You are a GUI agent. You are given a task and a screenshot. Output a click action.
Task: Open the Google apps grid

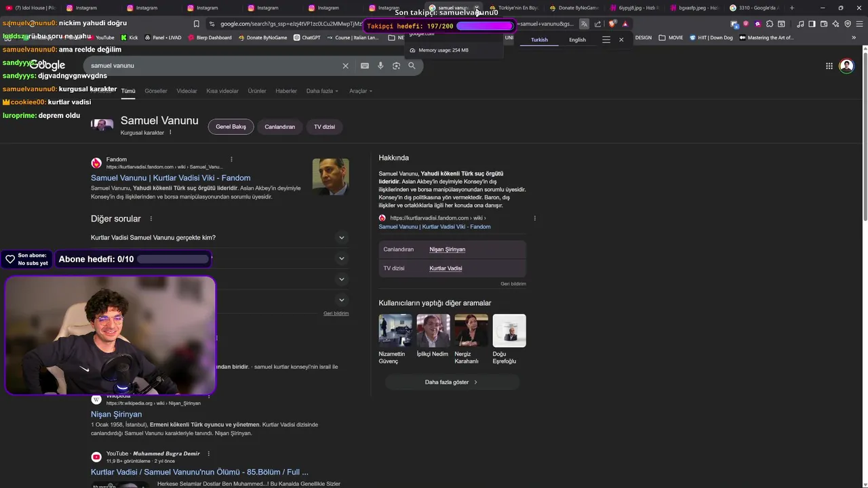tap(829, 66)
